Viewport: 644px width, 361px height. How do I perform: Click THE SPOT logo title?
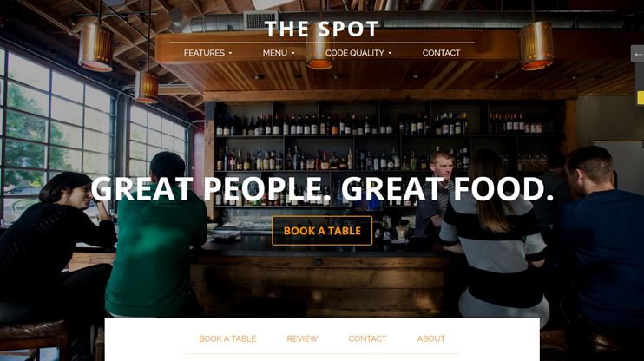322,29
